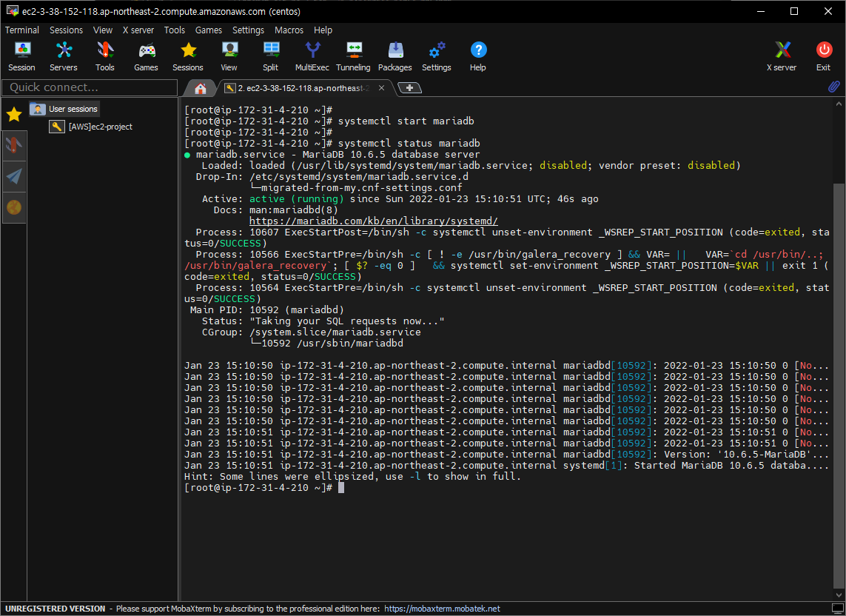Select the sidebar Sessions star icon
Viewport: 846px width, 616px height.
tap(14, 115)
